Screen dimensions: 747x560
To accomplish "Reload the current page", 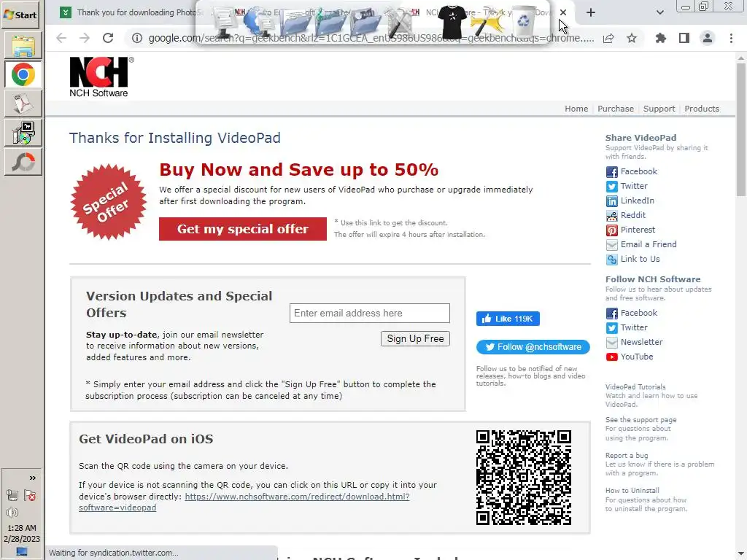I will (108, 38).
